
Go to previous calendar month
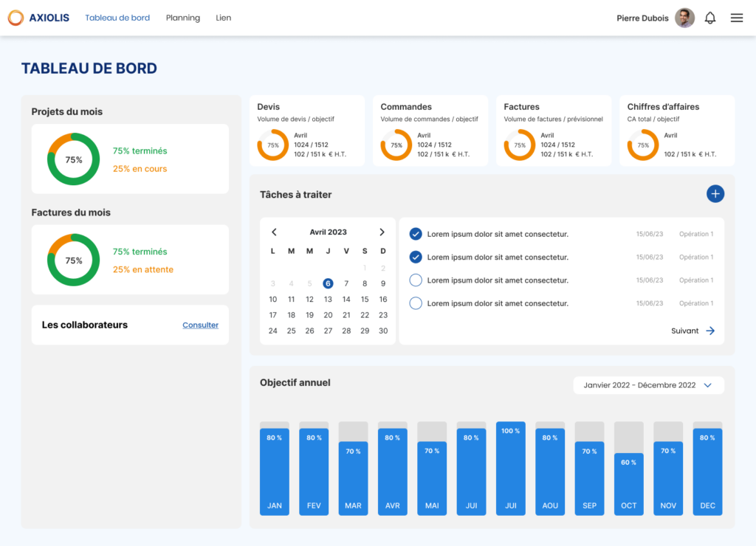coord(274,232)
